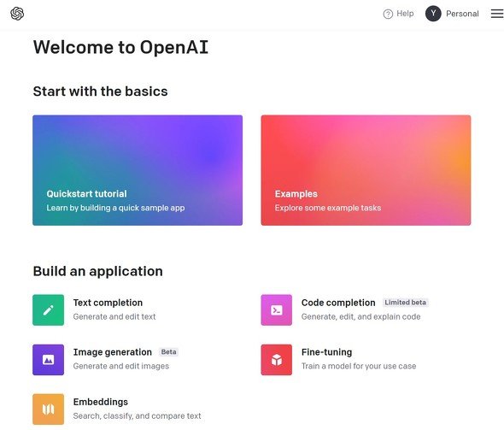Image resolution: width=504 pixels, height=430 pixels.
Task: Open the Personal account menu
Action: point(462,14)
